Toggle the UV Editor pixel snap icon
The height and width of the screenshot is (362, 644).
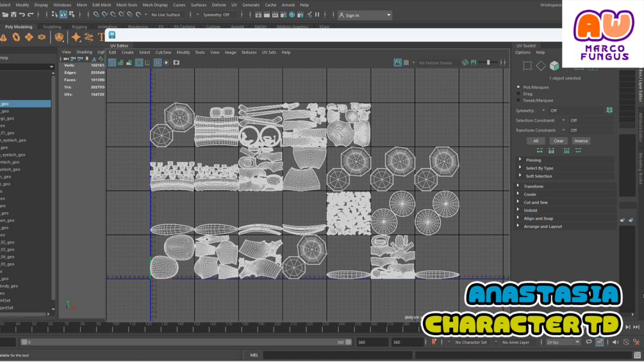(x=147, y=62)
